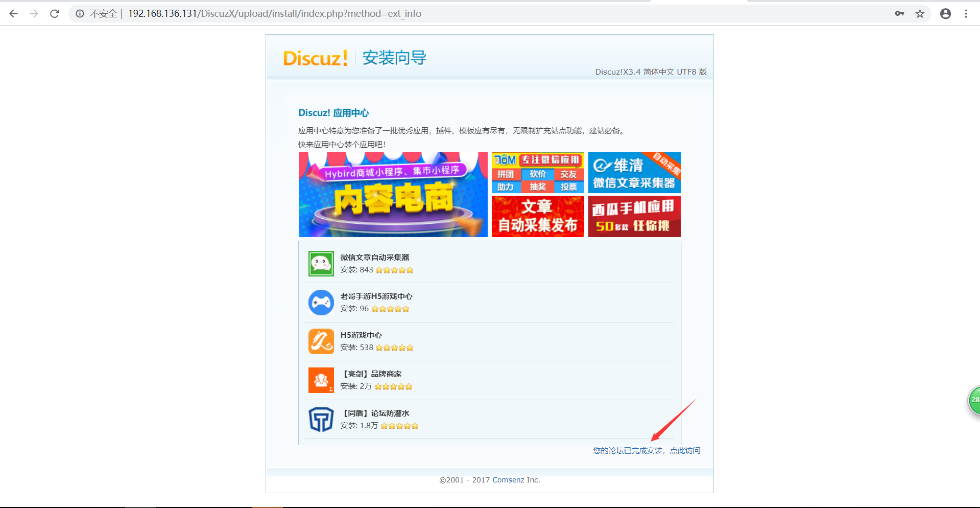The image size is (980, 508).
Task: Click the browser back arrow
Action: click(14, 14)
